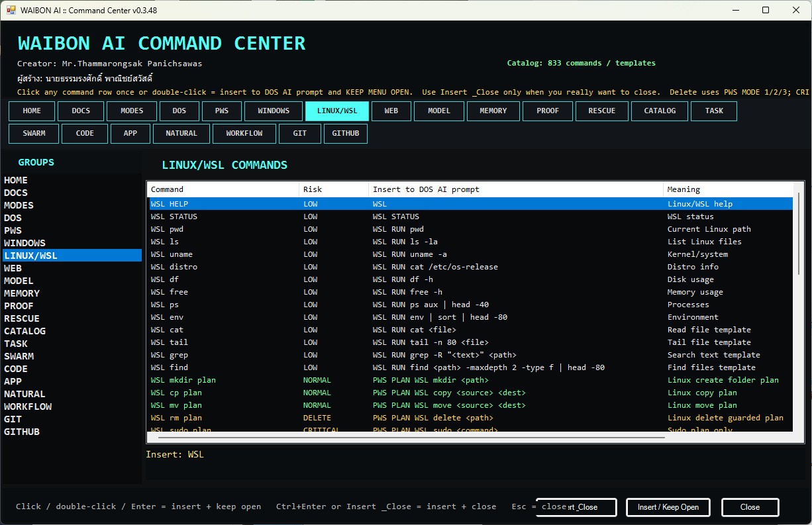The height and width of the screenshot is (525, 812).
Task: Choose WINDOWS in the Groups sidebar
Action: point(72,243)
